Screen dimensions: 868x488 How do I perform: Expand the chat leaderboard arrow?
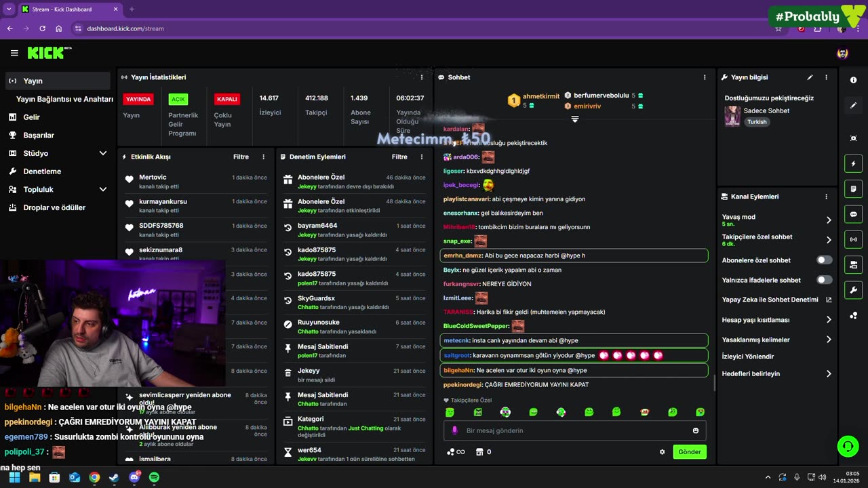pyautogui.click(x=575, y=119)
